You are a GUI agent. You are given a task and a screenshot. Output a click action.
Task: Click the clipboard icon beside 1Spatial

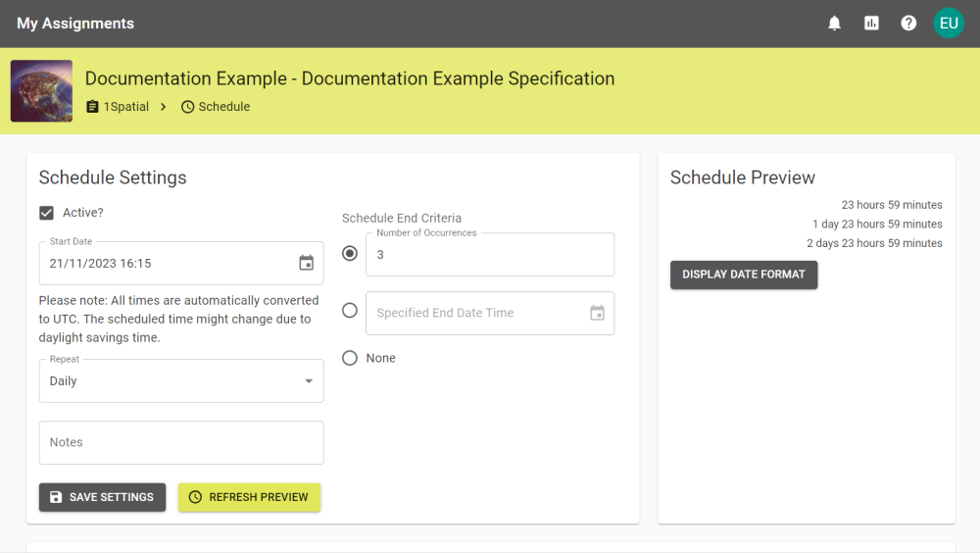pyautogui.click(x=92, y=107)
